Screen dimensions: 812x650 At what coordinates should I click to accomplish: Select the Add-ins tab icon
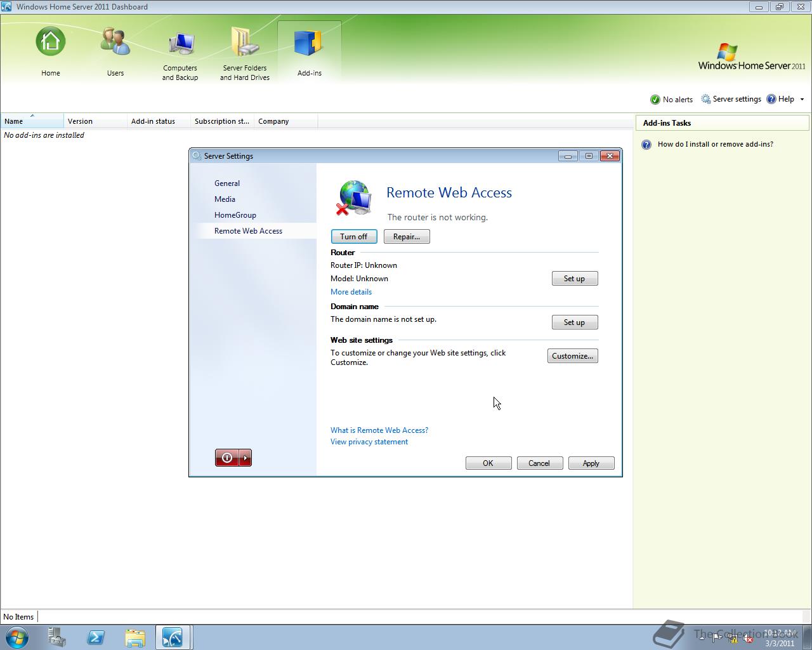click(310, 43)
